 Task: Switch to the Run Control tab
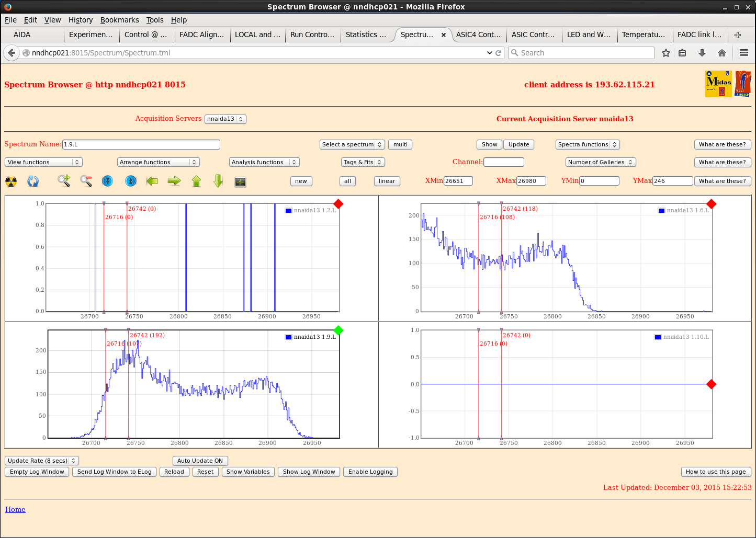click(312, 35)
